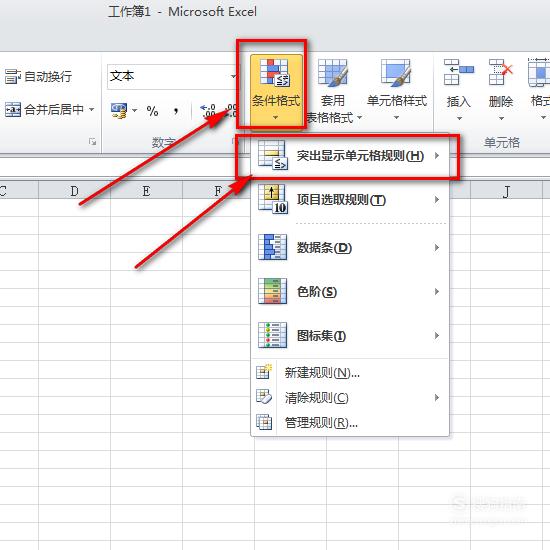The width and height of the screenshot is (550, 550).
Task: Expand accounting format dropdown arrow
Action: [x=134, y=111]
